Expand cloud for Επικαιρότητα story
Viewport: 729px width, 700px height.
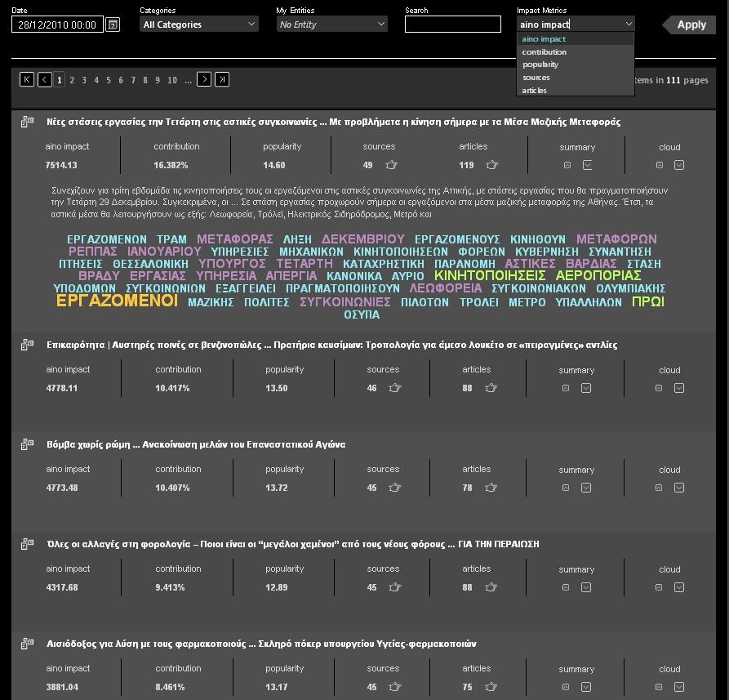pyautogui.click(x=679, y=388)
